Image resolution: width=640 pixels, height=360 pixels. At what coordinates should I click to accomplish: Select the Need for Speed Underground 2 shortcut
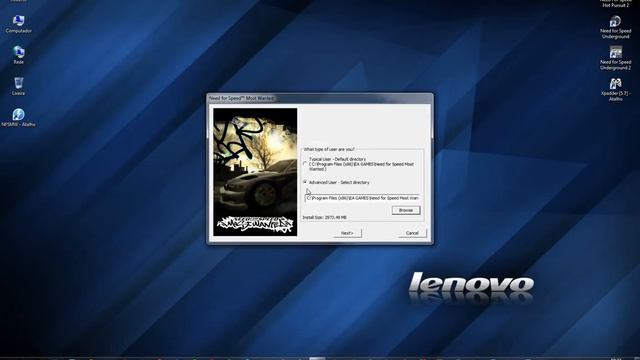tap(616, 58)
